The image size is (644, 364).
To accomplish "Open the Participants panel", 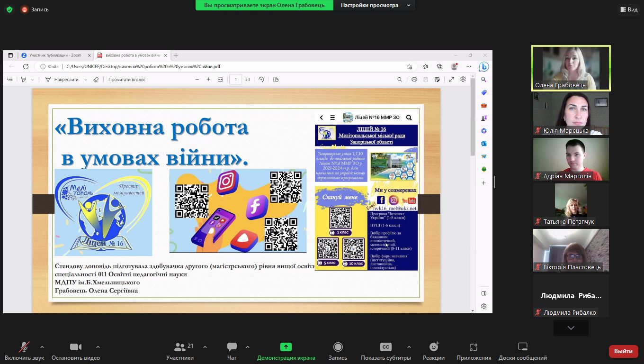I will pyautogui.click(x=180, y=351).
